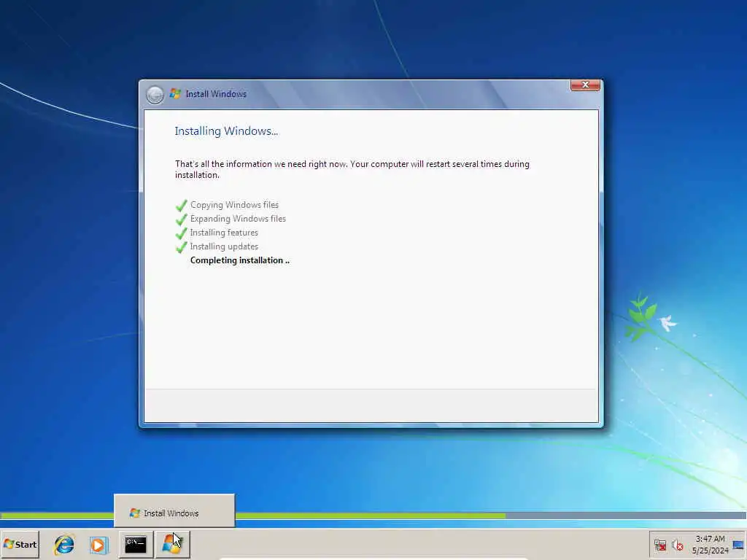
Task: Select the 'Copying Windows files' step
Action: click(234, 205)
